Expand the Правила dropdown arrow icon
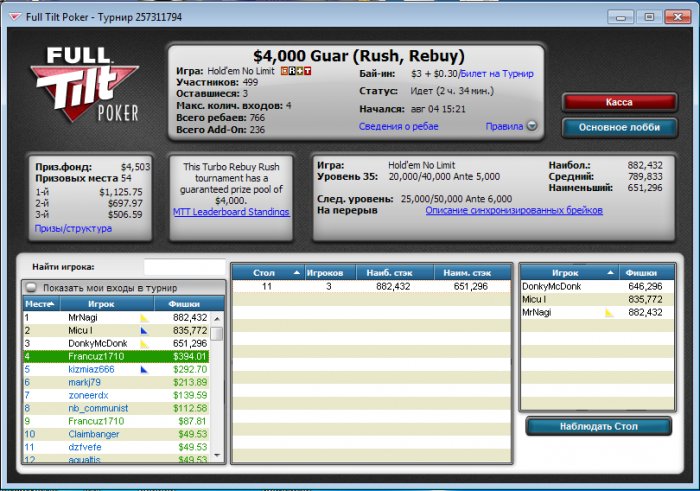 532,126
